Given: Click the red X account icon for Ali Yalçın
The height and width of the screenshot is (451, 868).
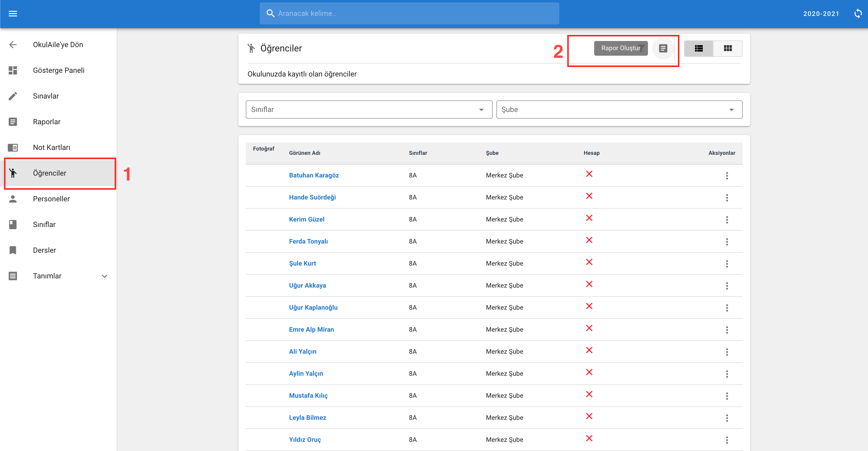Looking at the screenshot, I should click(589, 350).
